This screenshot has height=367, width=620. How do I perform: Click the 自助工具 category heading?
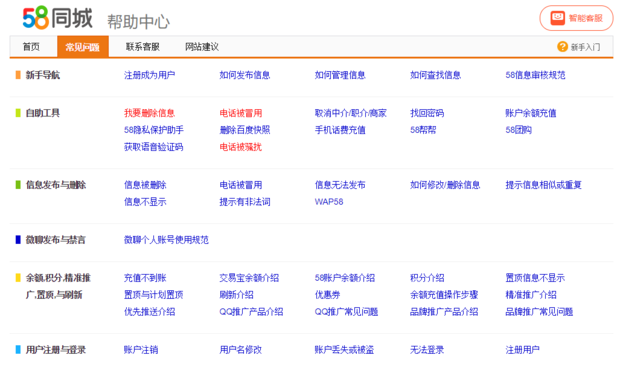(43, 113)
